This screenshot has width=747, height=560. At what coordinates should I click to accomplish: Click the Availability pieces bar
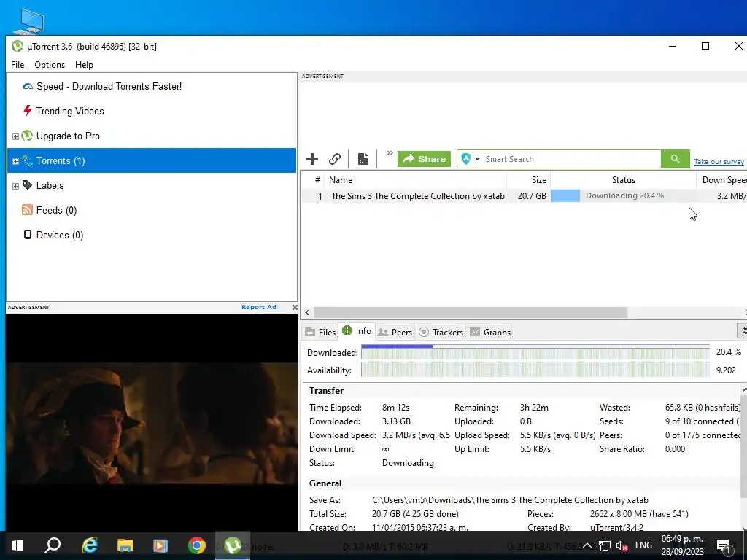tap(535, 370)
